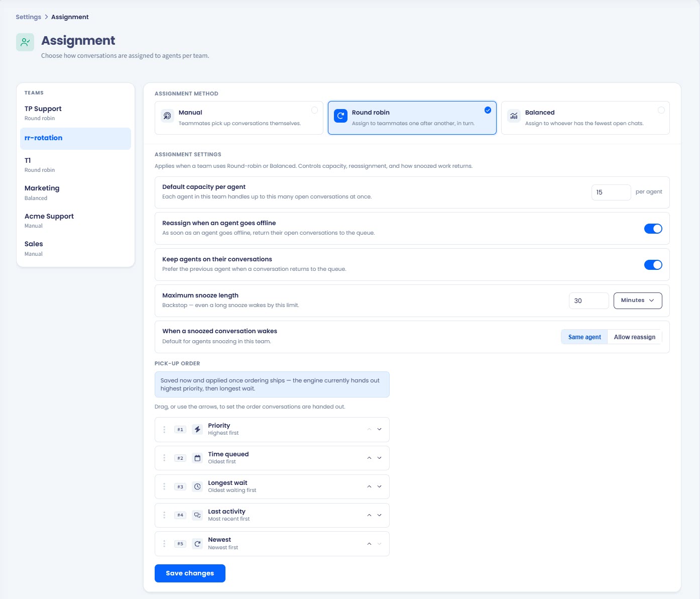Move Last activity up with the up arrow
Image resolution: width=700 pixels, height=599 pixels.
tap(369, 515)
